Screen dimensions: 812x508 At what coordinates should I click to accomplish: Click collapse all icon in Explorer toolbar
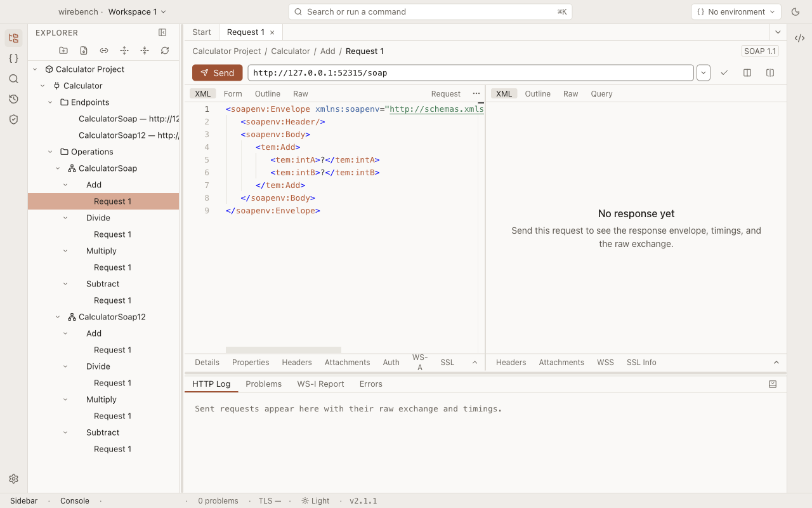point(145,50)
